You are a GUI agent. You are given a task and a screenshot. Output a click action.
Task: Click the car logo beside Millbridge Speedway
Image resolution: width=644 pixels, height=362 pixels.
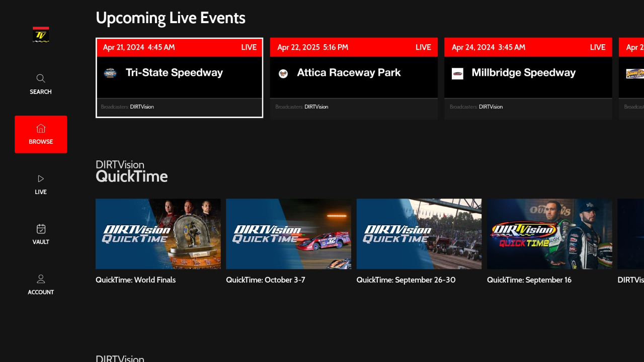pos(457,72)
